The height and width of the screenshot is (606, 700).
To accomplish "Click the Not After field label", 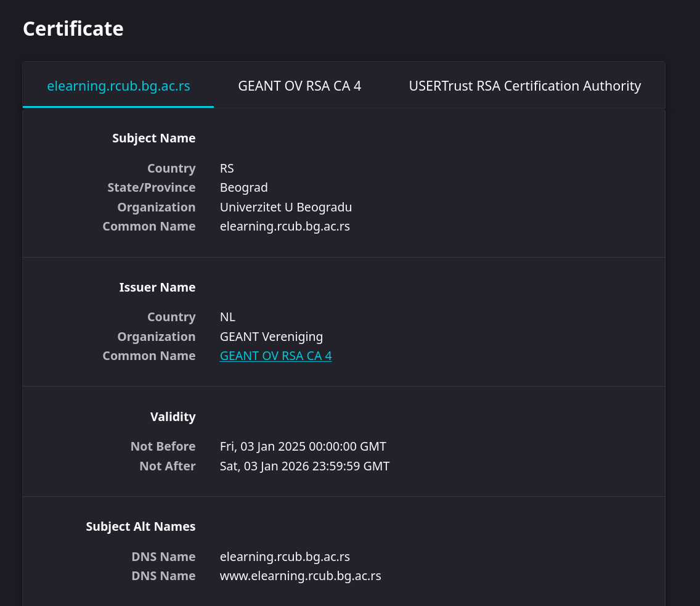I will [168, 466].
